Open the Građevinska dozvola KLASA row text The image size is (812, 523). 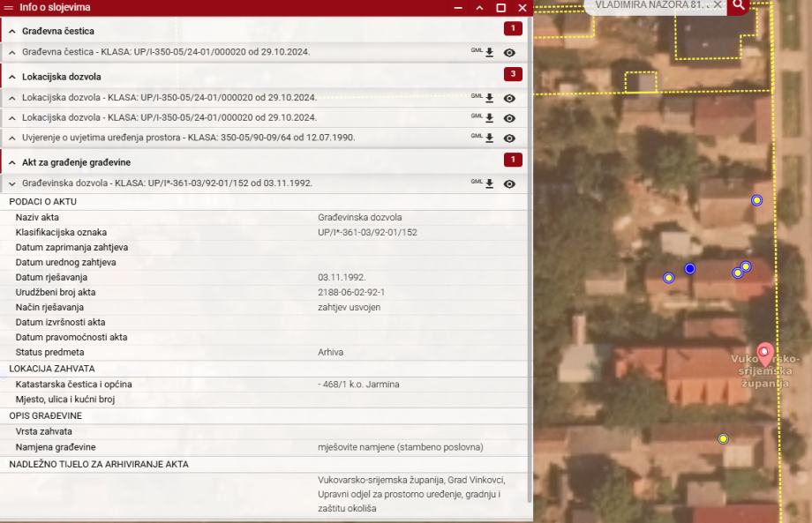[x=167, y=183]
